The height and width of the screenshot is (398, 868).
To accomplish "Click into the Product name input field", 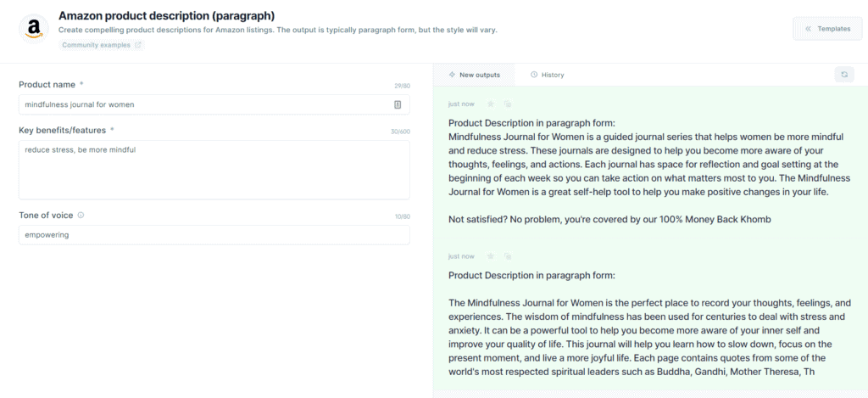I will coord(214,104).
